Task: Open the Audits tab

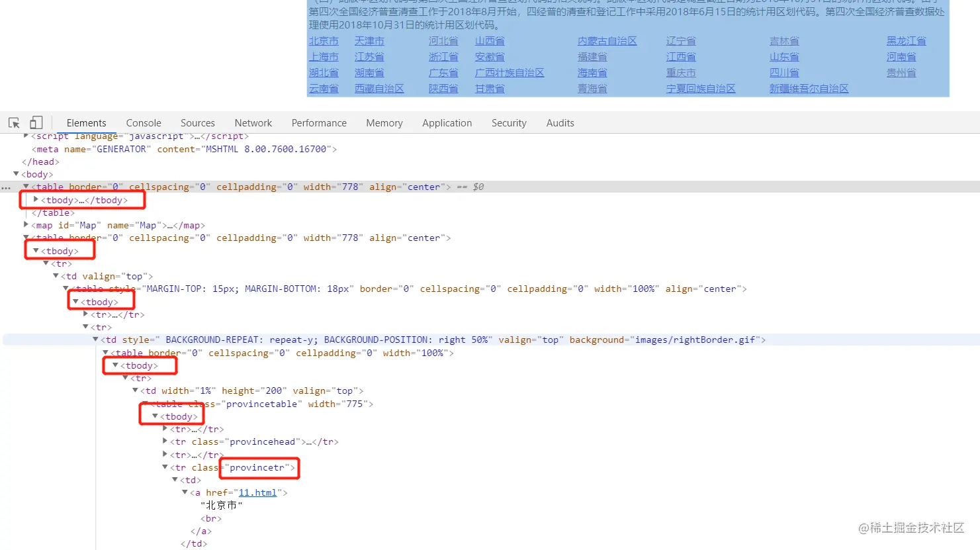Action: [x=560, y=123]
